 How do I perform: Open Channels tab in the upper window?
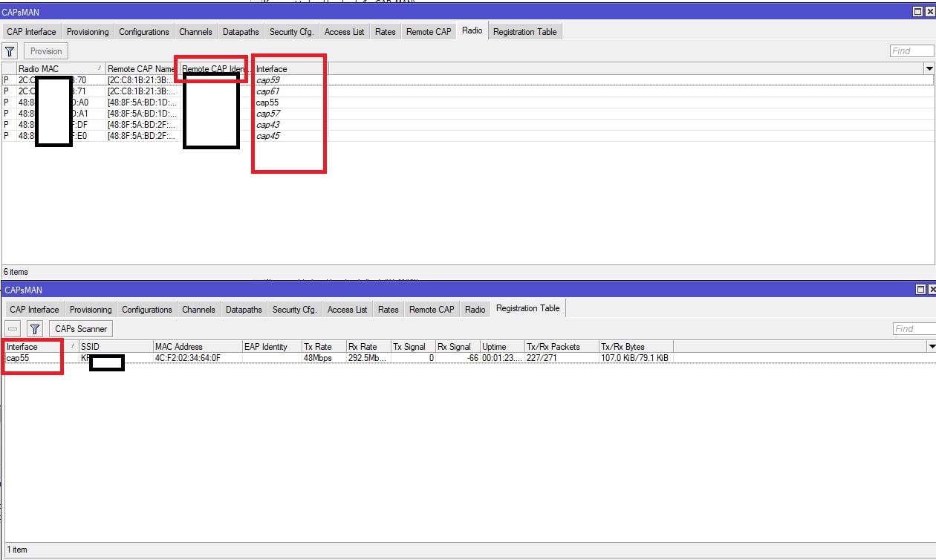coord(195,32)
